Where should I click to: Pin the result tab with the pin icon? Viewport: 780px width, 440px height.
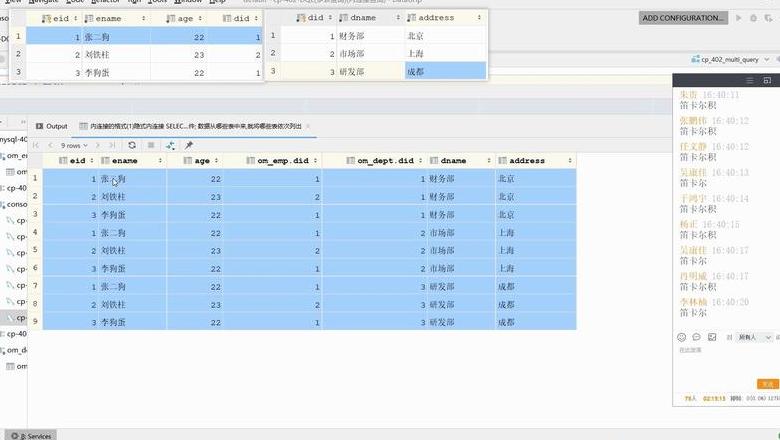coord(189,145)
